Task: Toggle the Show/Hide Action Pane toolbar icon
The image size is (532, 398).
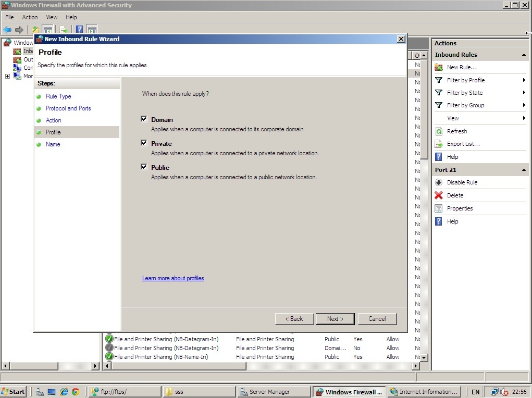Action: pyautogui.click(x=92, y=30)
